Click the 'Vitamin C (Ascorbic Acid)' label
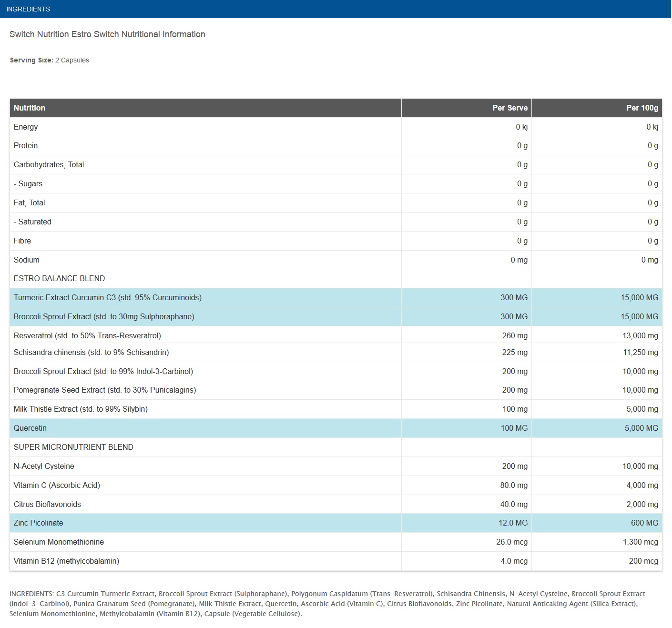The width and height of the screenshot is (672, 628). point(57,486)
